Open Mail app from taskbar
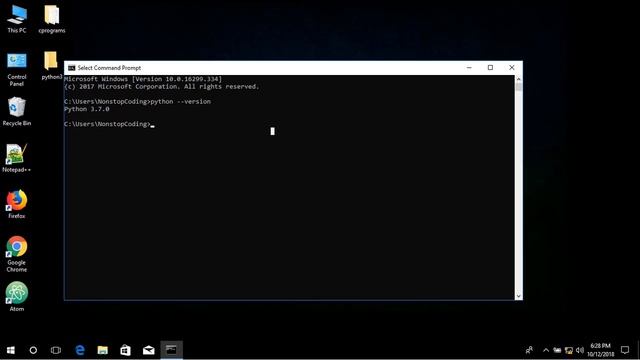This screenshot has height=360, width=640. pyautogui.click(x=149, y=350)
